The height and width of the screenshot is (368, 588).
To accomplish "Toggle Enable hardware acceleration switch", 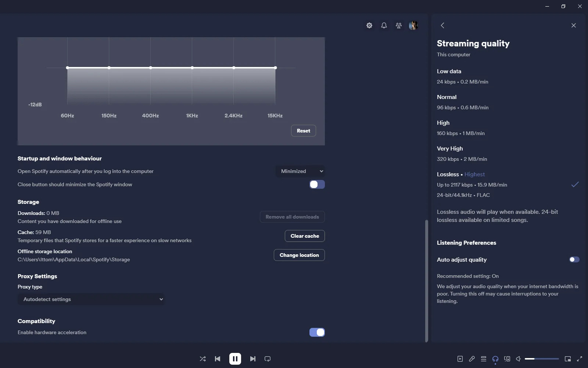I will 317,332.
